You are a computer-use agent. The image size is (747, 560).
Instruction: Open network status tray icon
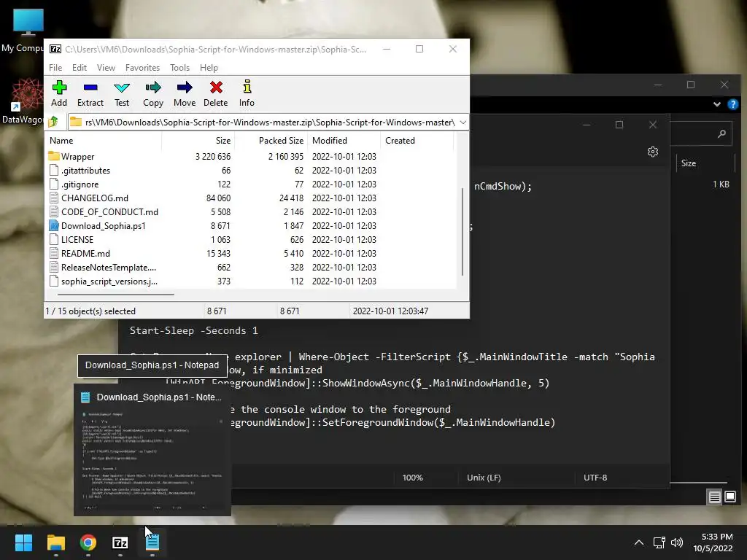pos(659,542)
